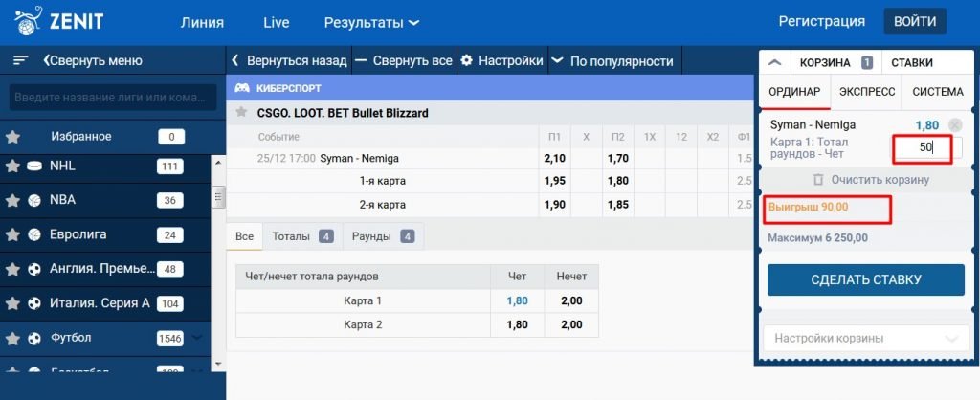Select Нечет odds 2,00 for Карта 2
Screen dimensions: 980x400
click(x=570, y=324)
